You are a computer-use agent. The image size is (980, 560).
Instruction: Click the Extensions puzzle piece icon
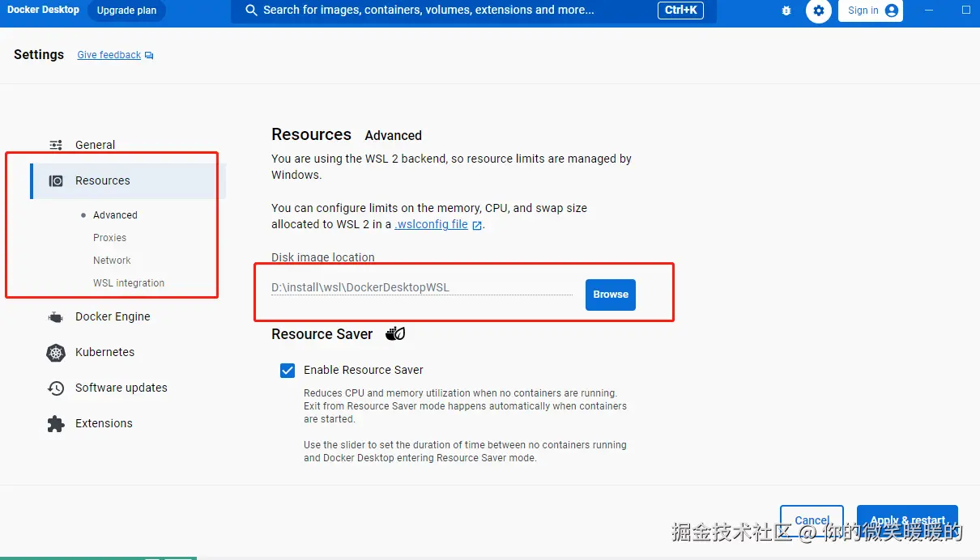tap(56, 424)
